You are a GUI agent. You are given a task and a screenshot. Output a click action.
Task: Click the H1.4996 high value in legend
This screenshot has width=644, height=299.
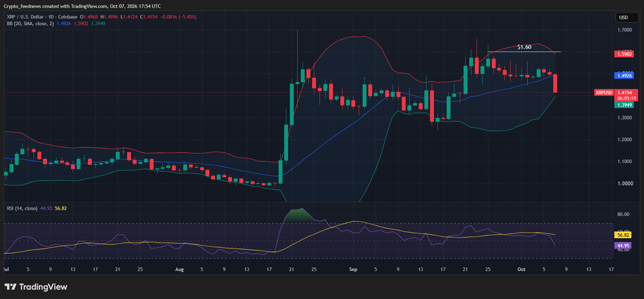pos(108,17)
